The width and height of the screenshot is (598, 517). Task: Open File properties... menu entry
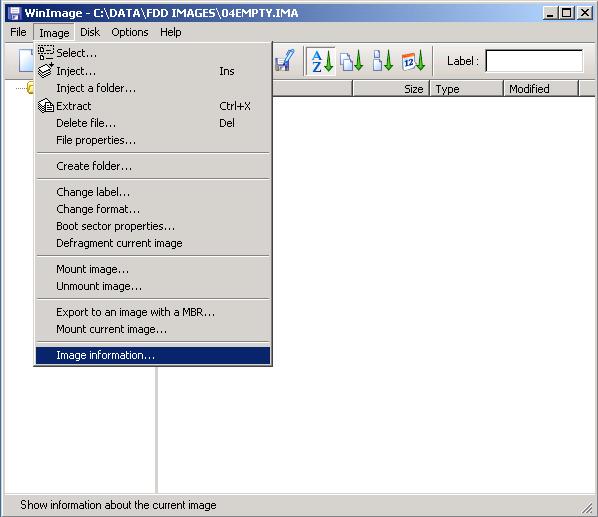(x=153, y=140)
